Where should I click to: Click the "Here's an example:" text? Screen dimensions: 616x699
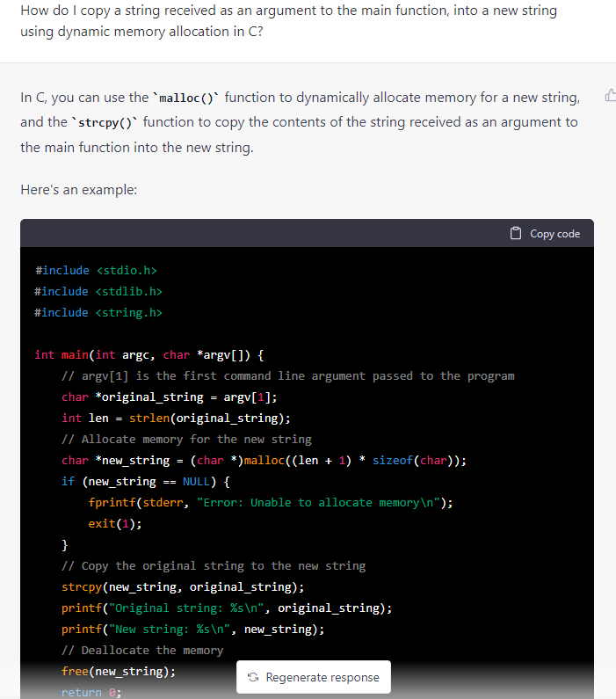coord(79,190)
